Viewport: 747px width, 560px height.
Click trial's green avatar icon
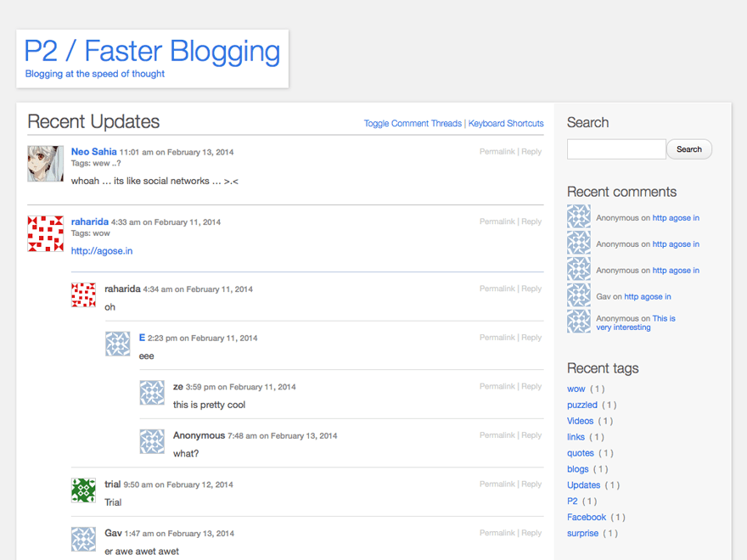point(83,490)
